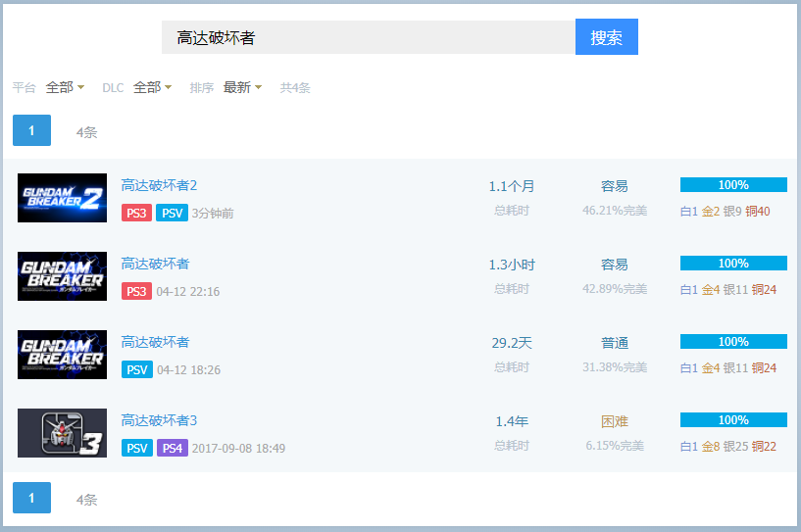Screen dimensions: 801x532
Task: Click the PS4 tag on 高达破坏者3
Action: click(173, 448)
